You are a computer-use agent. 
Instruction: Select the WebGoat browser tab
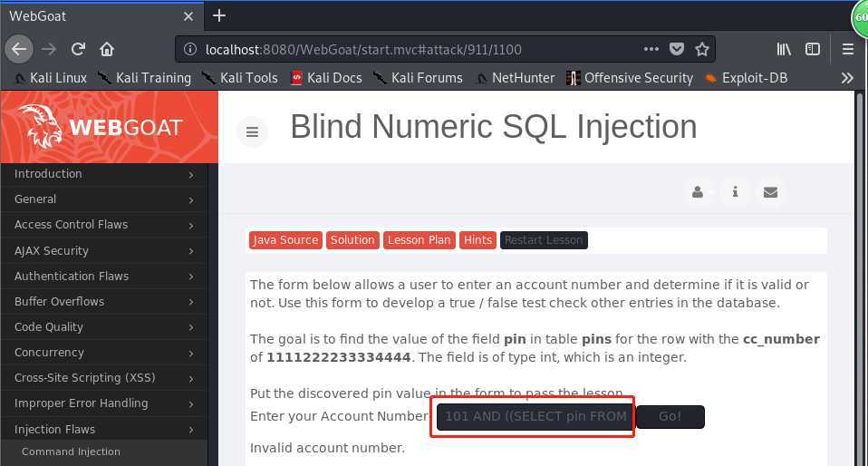[102, 16]
